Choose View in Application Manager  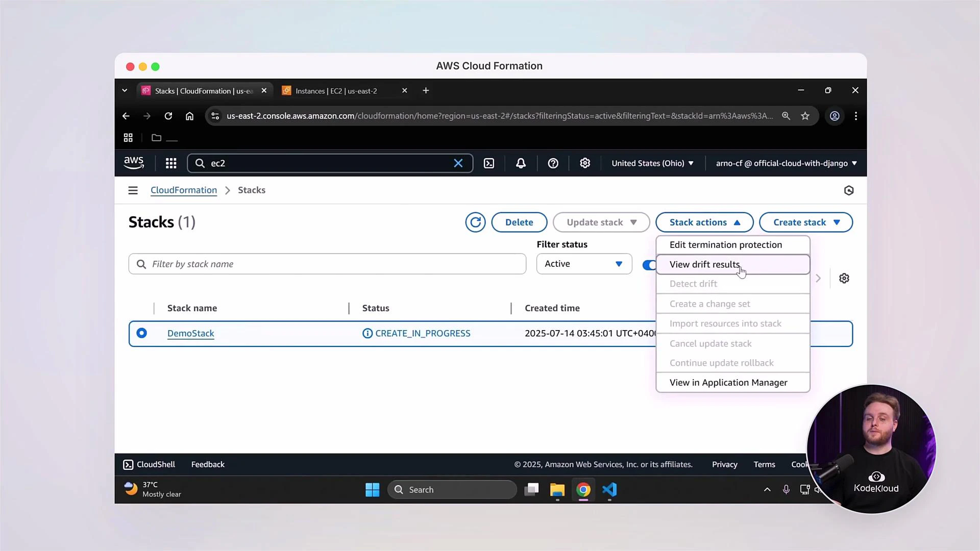(733, 383)
